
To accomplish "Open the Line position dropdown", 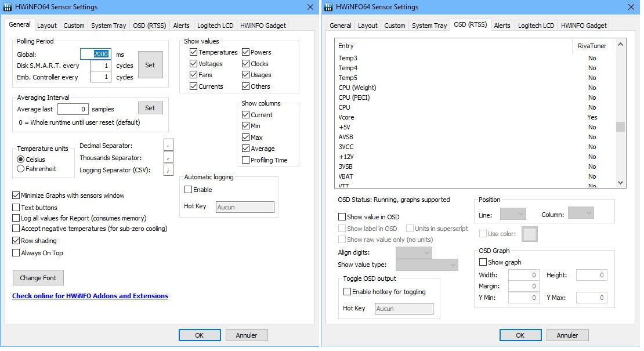I will (x=513, y=214).
